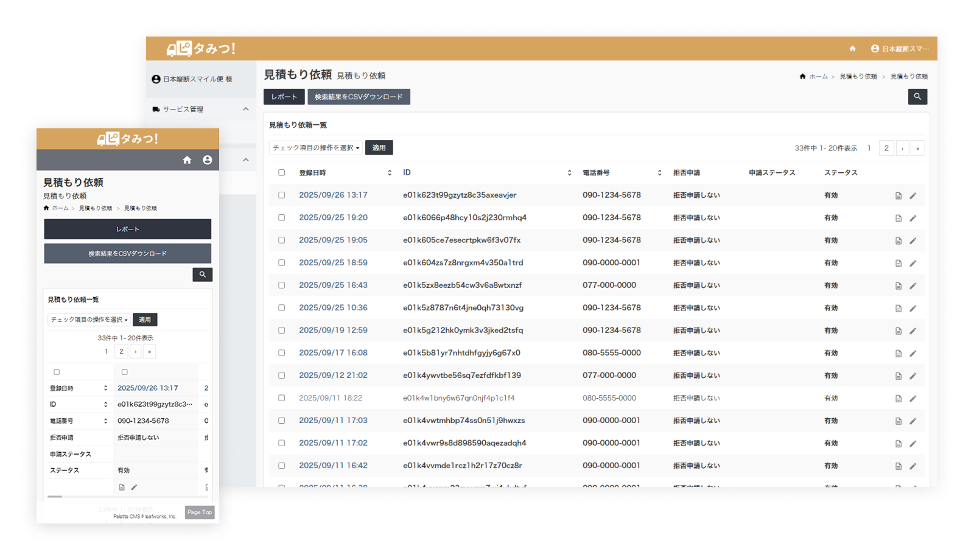Click the edit pencil for the 2025/09/26 13:17 row
Viewport: 974px width, 560px height.
(913, 196)
